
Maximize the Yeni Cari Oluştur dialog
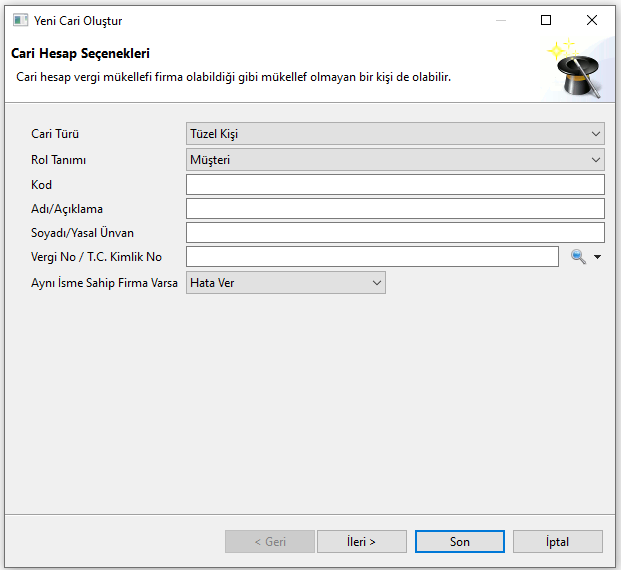point(546,20)
